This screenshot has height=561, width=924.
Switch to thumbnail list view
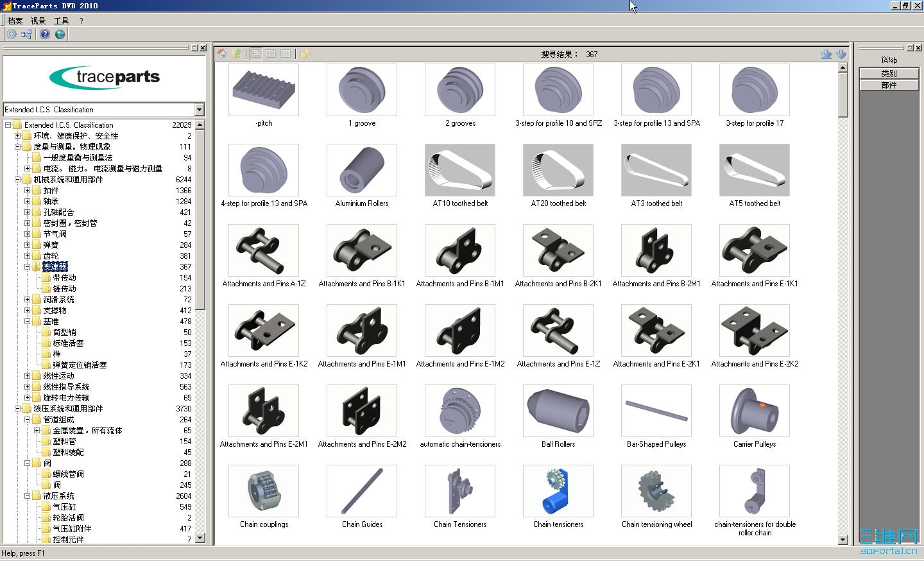coord(271,54)
